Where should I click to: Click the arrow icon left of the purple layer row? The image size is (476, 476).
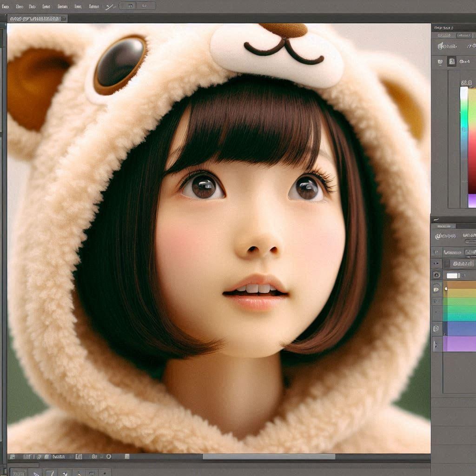click(x=436, y=345)
